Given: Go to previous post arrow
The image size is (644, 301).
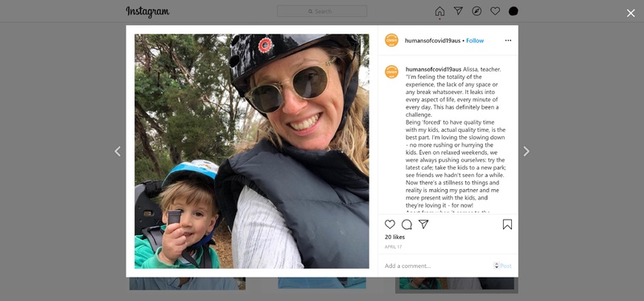Looking at the screenshot, I should (118, 151).
